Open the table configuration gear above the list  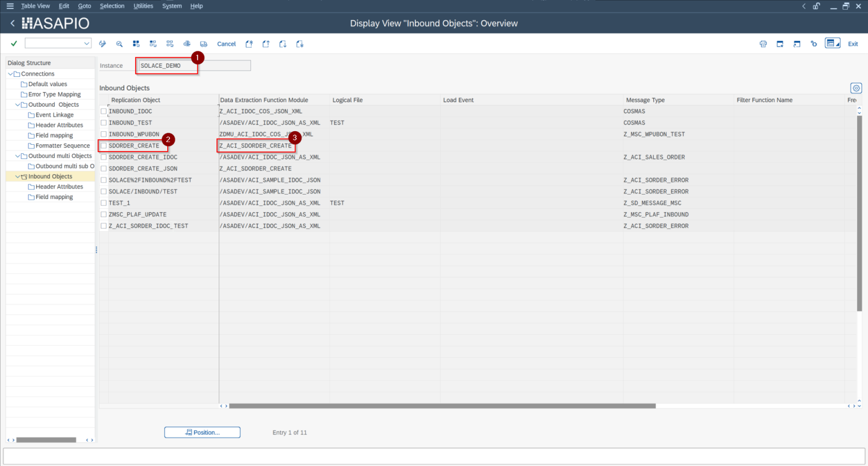(x=856, y=88)
